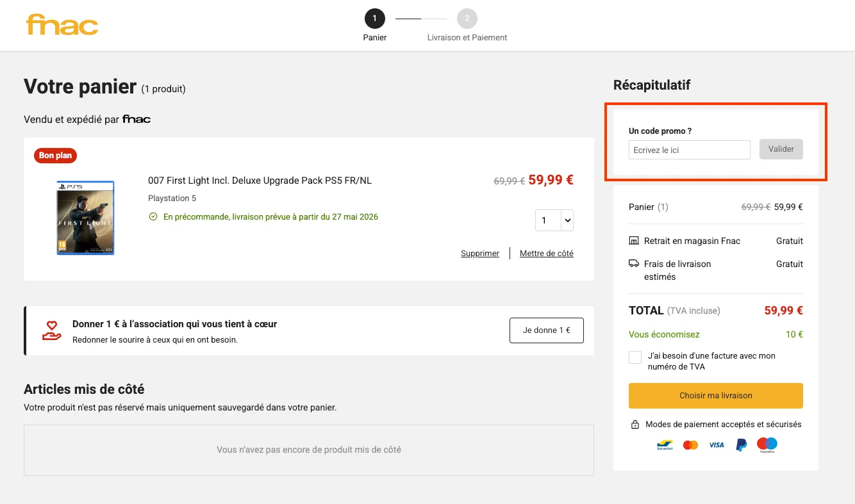This screenshot has width=855, height=504.
Task: Click the Bon plan red badge
Action: (x=56, y=155)
